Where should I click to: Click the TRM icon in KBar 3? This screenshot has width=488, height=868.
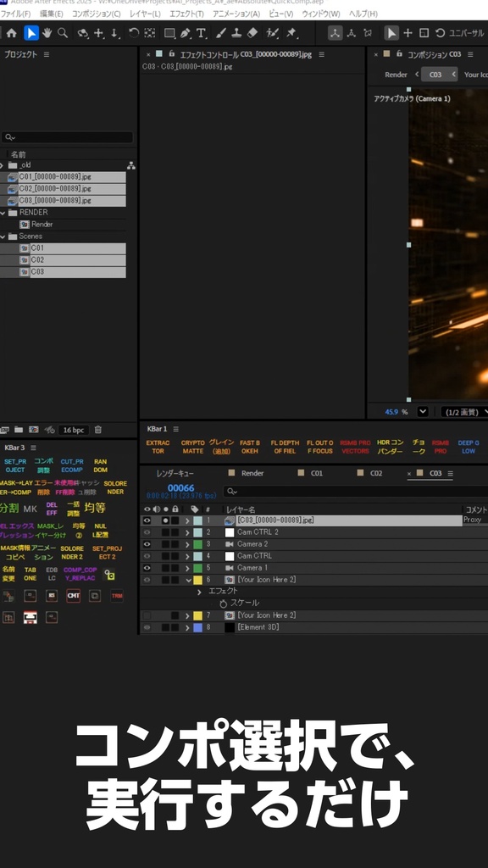[x=117, y=596]
